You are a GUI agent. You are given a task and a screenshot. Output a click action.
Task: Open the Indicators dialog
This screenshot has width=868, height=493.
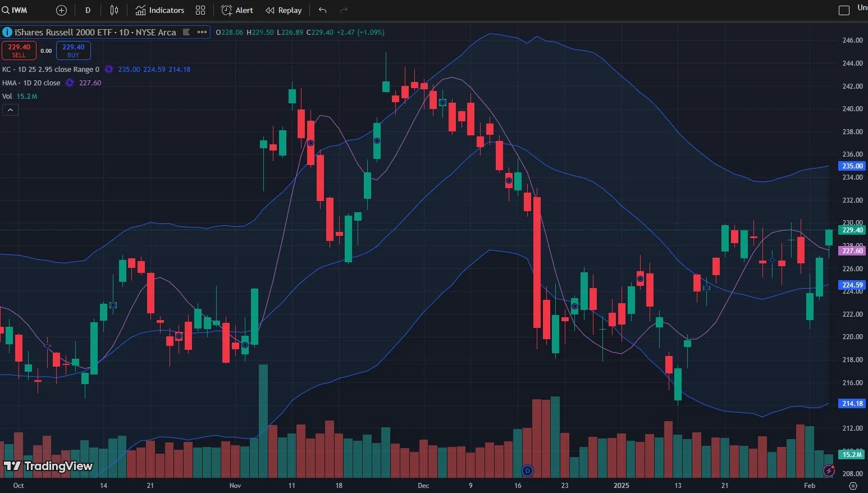[160, 10]
